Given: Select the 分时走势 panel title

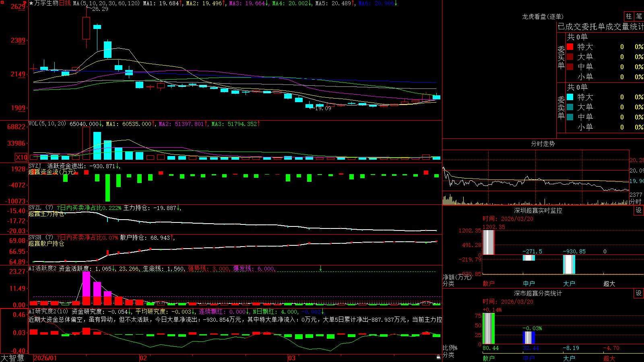Looking at the screenshot, I should (543, 144).
